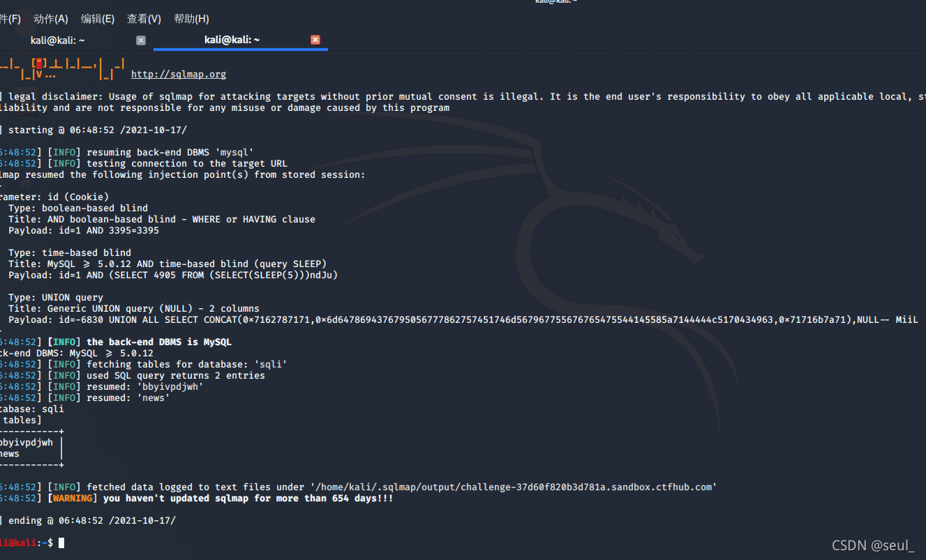Click the 'Parameter: id (Cookie)' line

pos(54,197)
